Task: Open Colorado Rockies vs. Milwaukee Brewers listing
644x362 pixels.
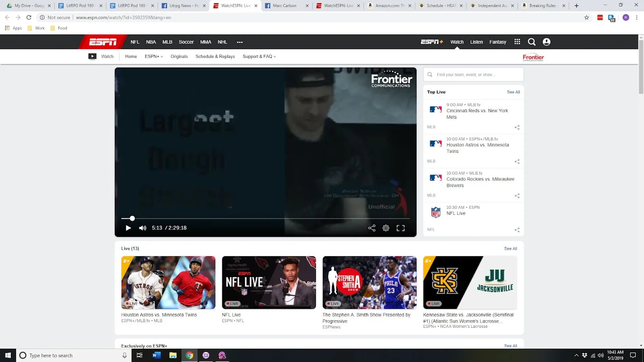Action: [480, 182]
